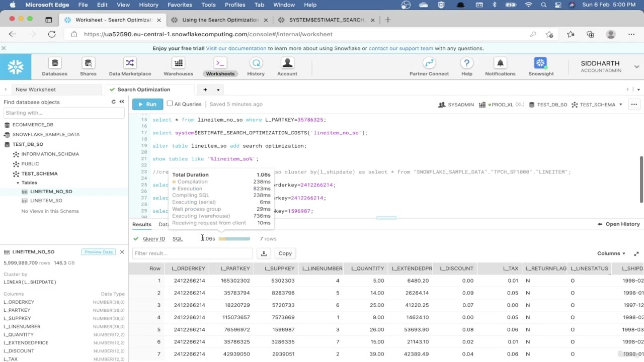Switch to Snowsight
This screenshot has width=644, height=362.
541,67
